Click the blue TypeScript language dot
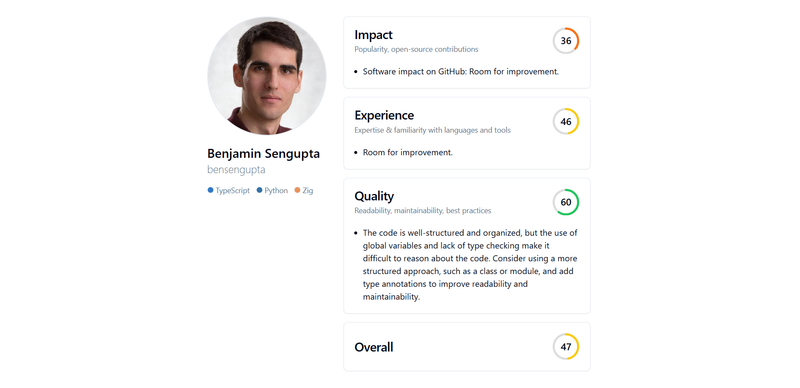800x388 pixels. click(210, 190)
